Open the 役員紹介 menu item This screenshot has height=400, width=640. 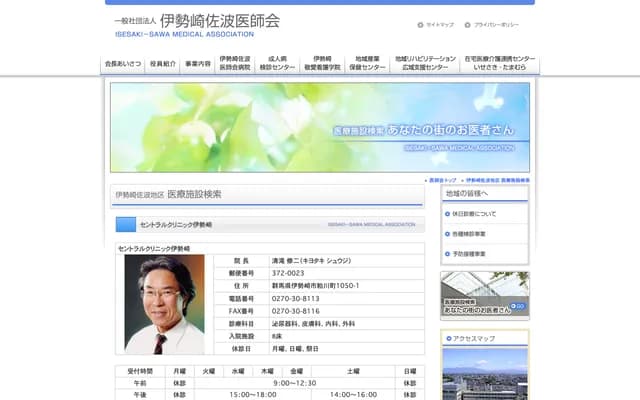[x=162, y=64]
